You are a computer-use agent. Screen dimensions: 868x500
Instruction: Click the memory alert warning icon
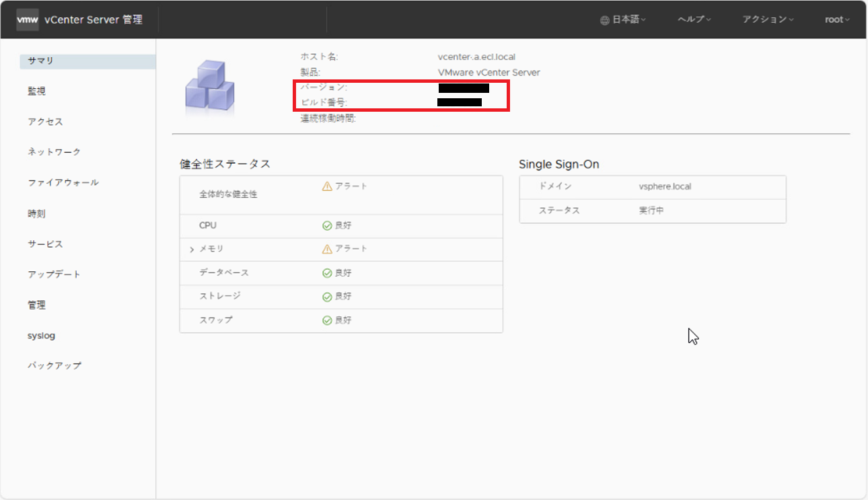click(x=327, y=249)
